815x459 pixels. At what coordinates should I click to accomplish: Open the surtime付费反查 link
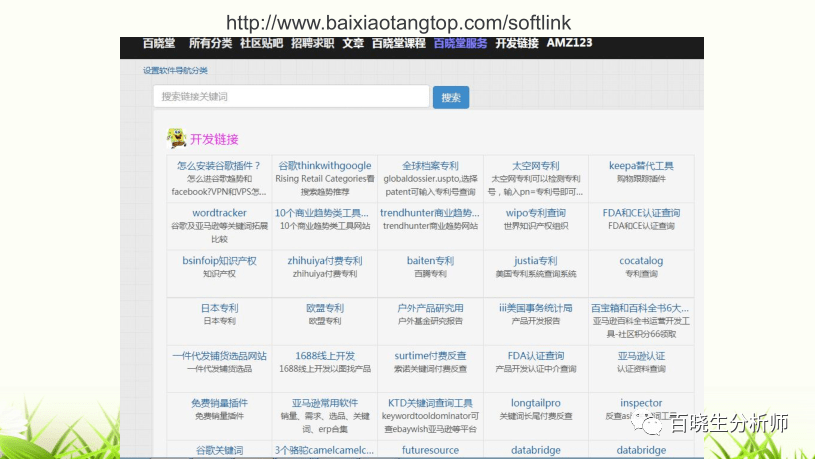(430, 356)
